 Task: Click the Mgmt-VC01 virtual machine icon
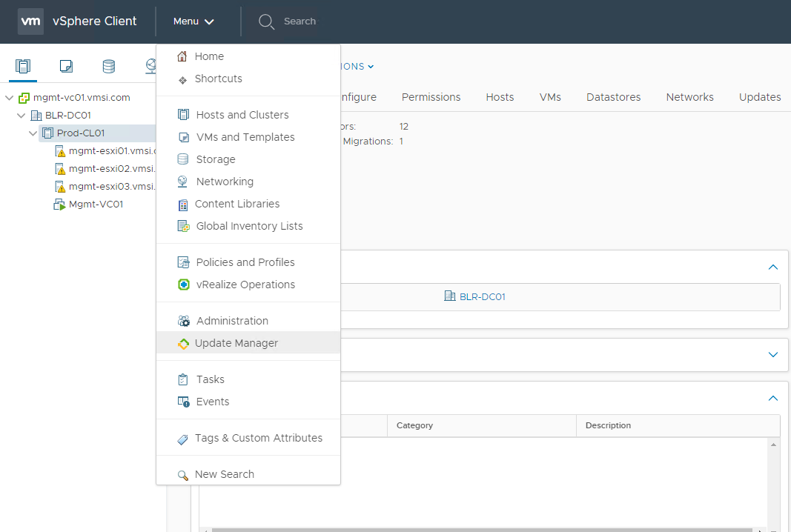point(60,205)
